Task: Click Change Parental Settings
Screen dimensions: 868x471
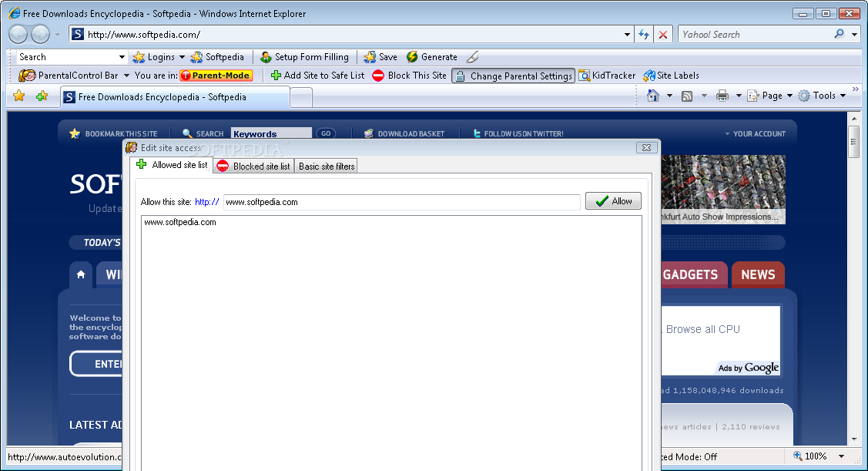Action: pos(513,76)
